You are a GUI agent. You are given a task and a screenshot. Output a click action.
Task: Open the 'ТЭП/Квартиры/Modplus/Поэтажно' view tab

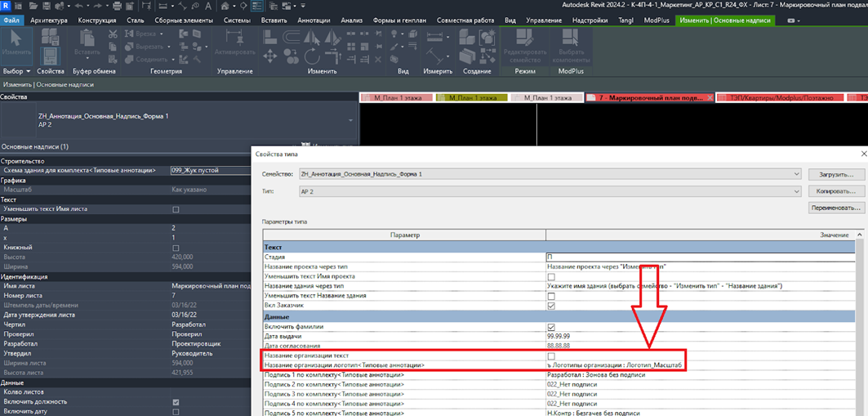(782, 97)
